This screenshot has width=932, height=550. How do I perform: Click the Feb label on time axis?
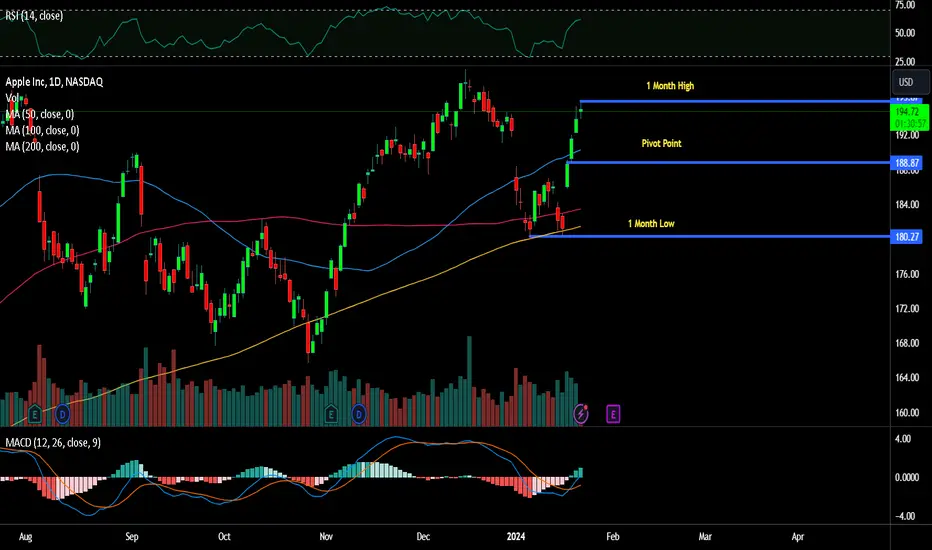click(613, 536)
